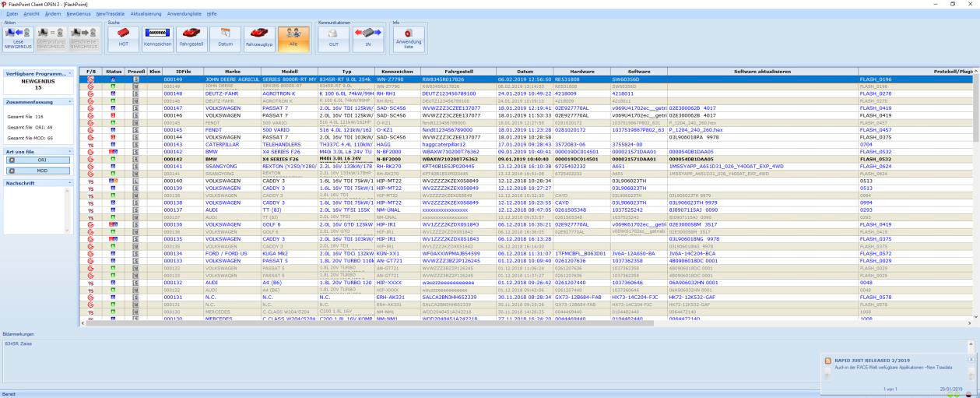This screenshot has width=980, height=398.
Task: Select the haggcaterpillar12 chassis cell
Action: click(x=458, y=144)
